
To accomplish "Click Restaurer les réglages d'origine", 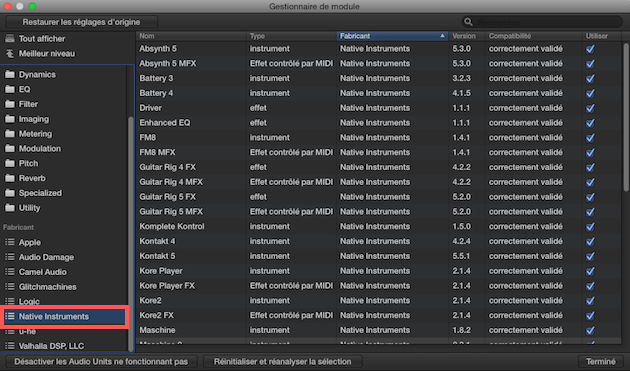I will pyautogui.click(x=81, y=22).
